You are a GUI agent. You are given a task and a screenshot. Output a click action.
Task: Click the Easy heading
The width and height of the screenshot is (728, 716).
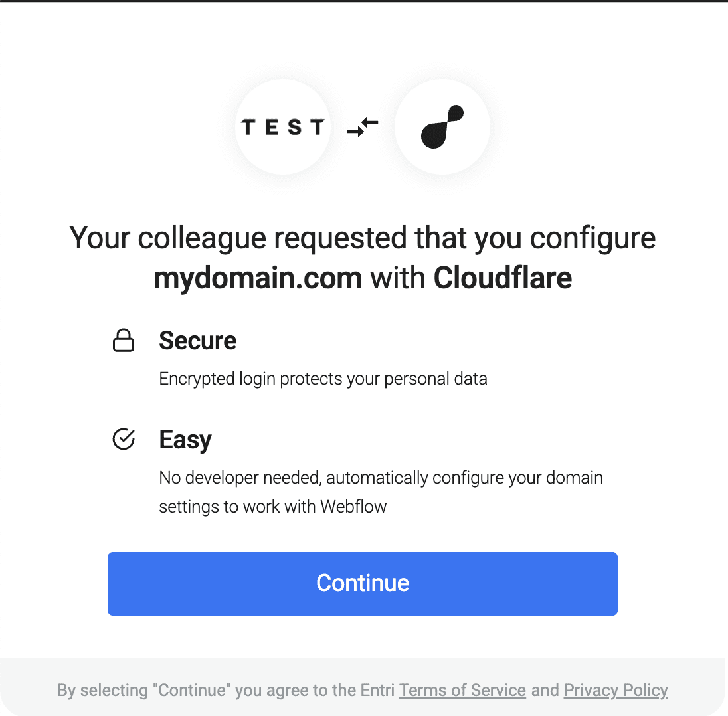click(185, 440)
